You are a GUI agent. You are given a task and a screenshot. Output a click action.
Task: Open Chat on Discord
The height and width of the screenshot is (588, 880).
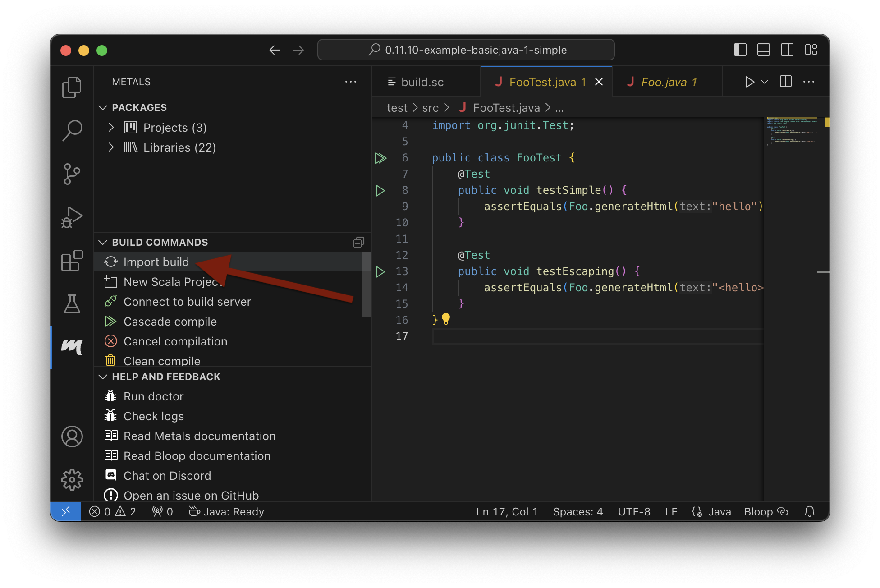(167, 475)
